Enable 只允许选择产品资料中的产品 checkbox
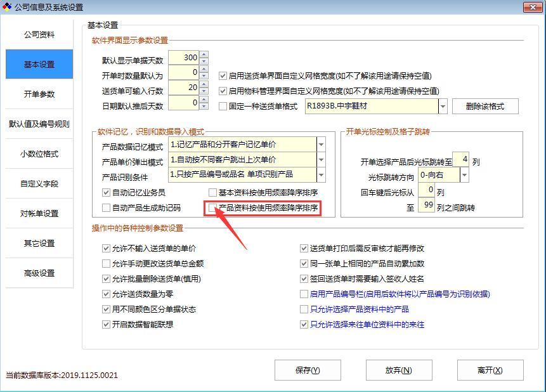This screenshot has width=546, height=392. (304, 309)
